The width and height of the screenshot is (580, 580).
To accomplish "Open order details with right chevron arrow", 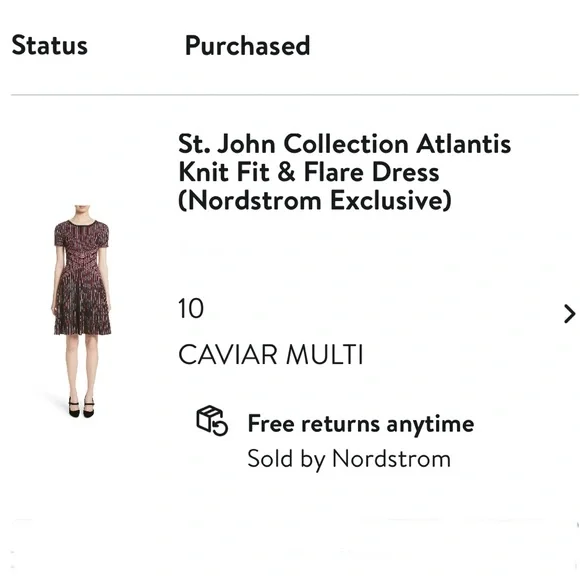I will pyautogui.click(x=569, y=314).
